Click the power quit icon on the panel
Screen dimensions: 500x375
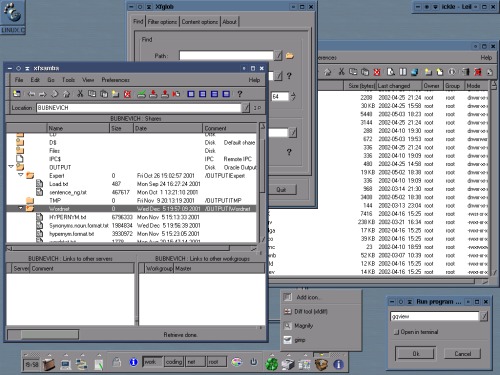pyautogui.click(x=254, y=362)
